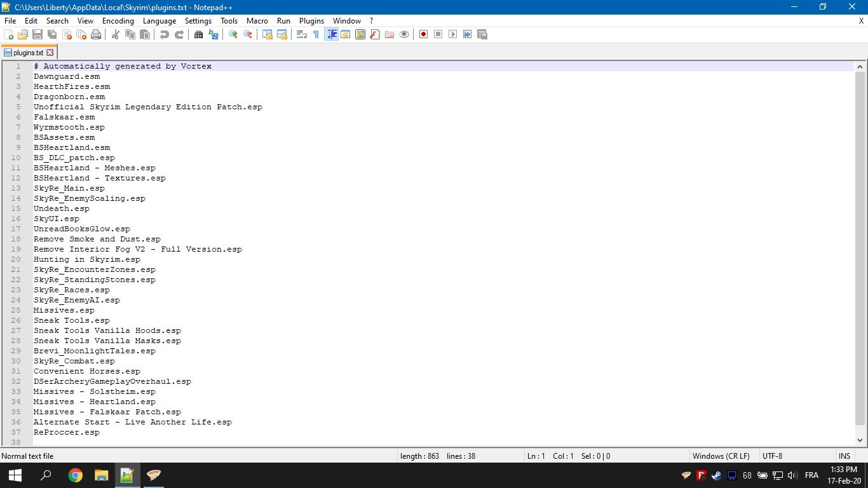This screenshot has width=868, height=488.
Task: Select the plugins.txt document tab
Action: click(29, 53)
